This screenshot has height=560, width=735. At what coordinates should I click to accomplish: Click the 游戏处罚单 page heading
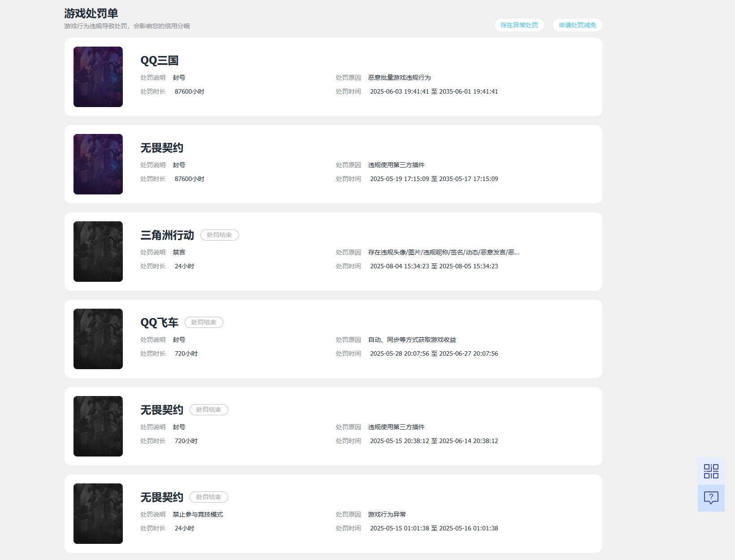91,13
